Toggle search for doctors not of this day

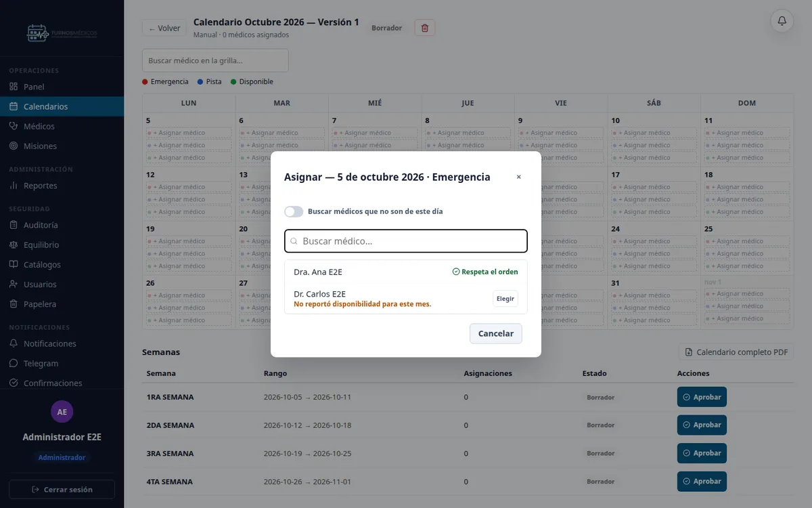[x=294, y=211]
